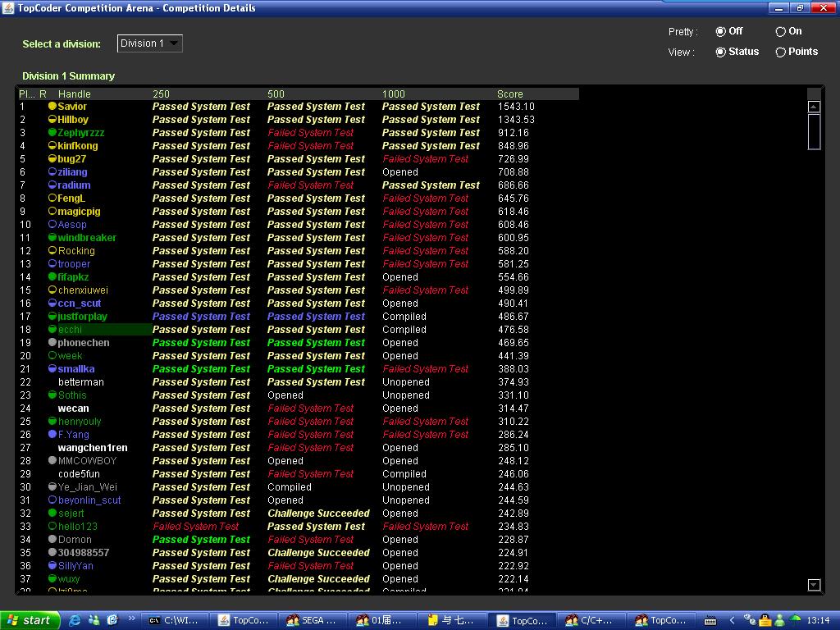Screen dimensions: 840x630
Task: Click Savior's yellow rating icon
Action: (52, 106)
